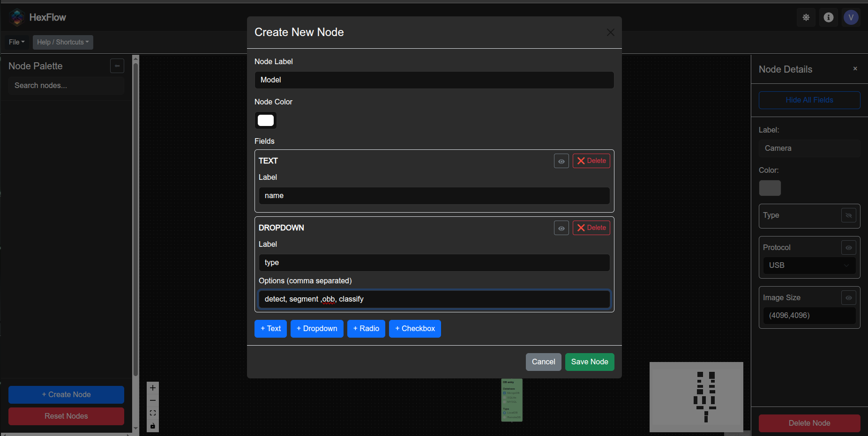Open the File menu
The width and height of the screenshot is (868, 436).
[x=16, y=42]
